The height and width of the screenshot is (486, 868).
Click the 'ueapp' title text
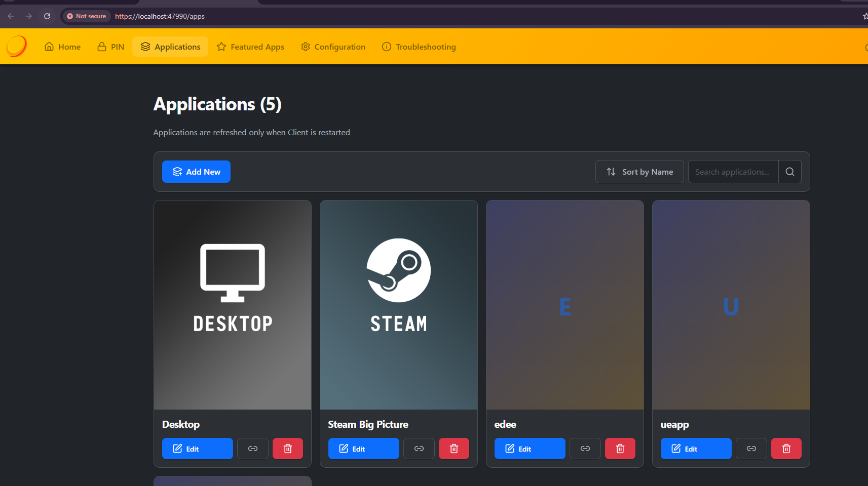tap(674, 425)
